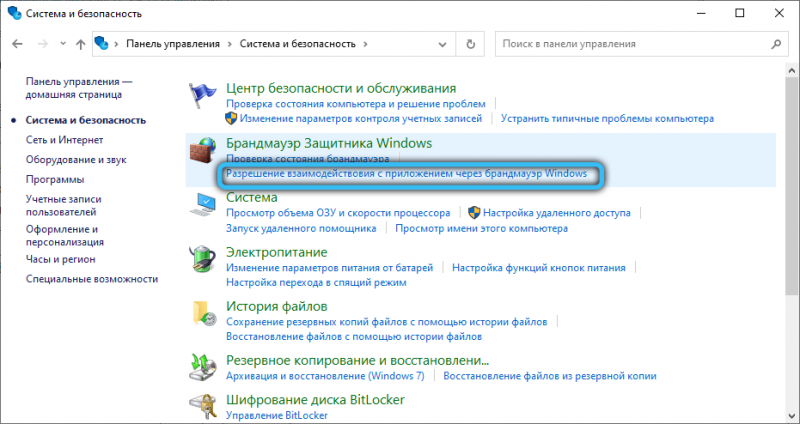800x424 pixels.
Task: Select Система и безопасность in the breadcrumb
Action: pyautogui.click(x=297, y=44)
